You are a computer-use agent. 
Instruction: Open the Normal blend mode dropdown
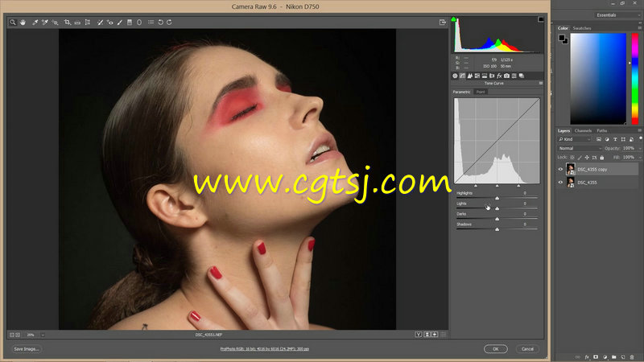(x=580, y=148)
